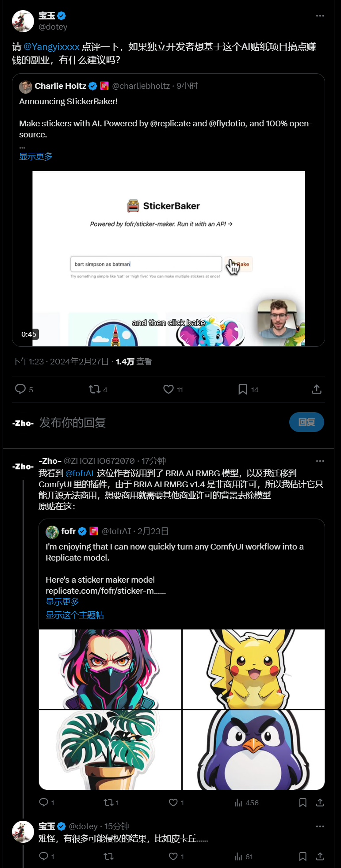Screen dimensions: 341x868
Task: Retweet the main tweet with 4 reposts
Action: pos(94,389)
